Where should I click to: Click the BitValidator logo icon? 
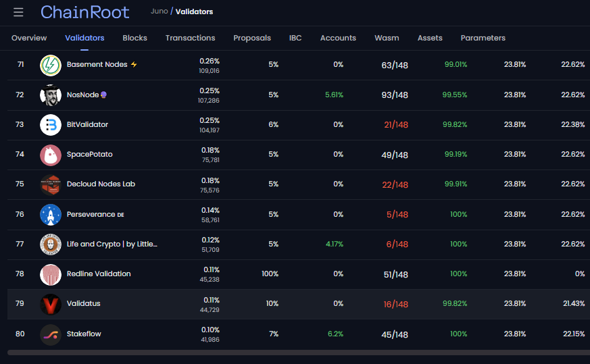click(51, 125)
